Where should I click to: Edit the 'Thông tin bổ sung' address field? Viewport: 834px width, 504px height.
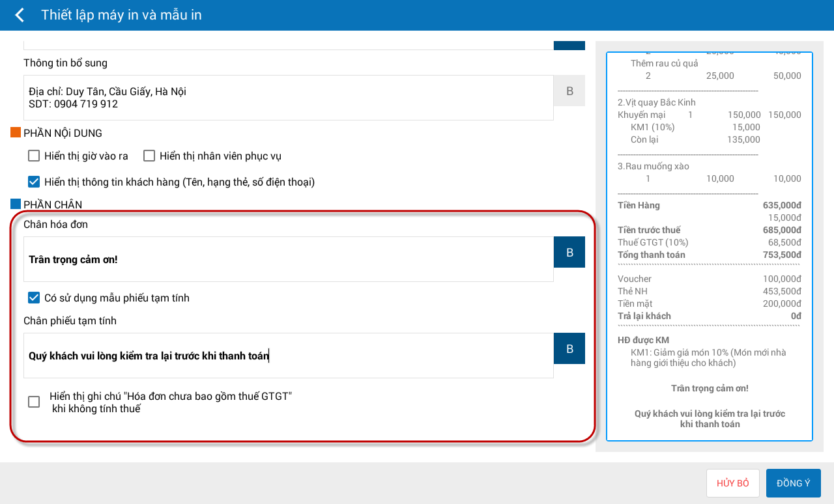(289, 98)
